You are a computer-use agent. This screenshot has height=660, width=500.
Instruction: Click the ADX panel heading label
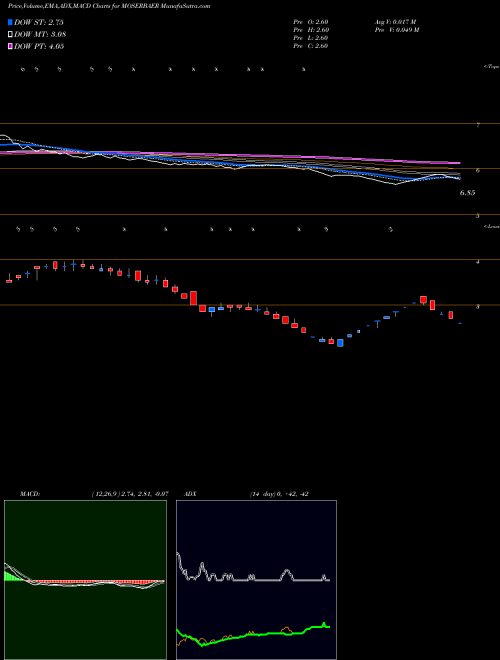tap(190, 494)
